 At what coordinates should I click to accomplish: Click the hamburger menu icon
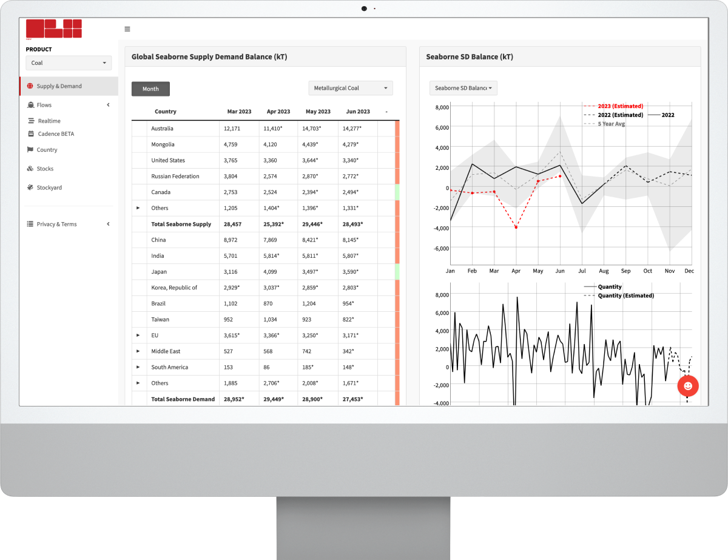[x=127, y=29]
